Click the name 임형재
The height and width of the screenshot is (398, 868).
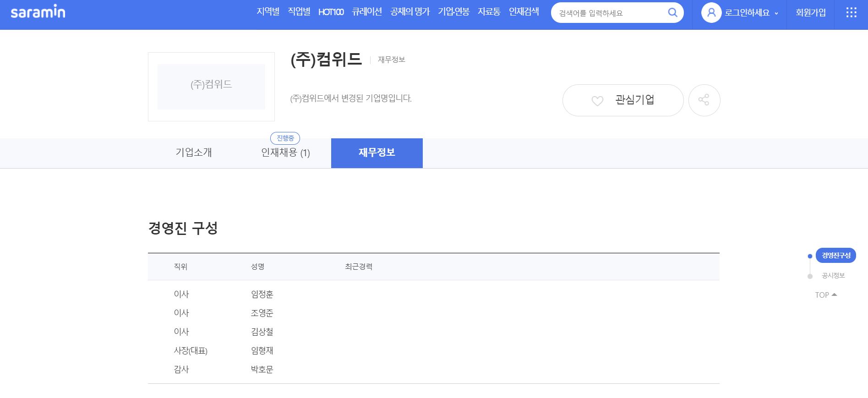262,350
